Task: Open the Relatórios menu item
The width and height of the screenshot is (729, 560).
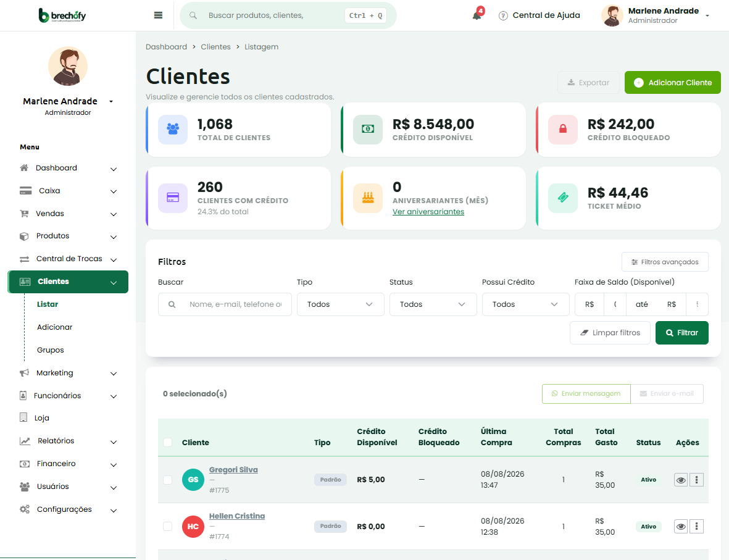Action: tap(68, 441)
